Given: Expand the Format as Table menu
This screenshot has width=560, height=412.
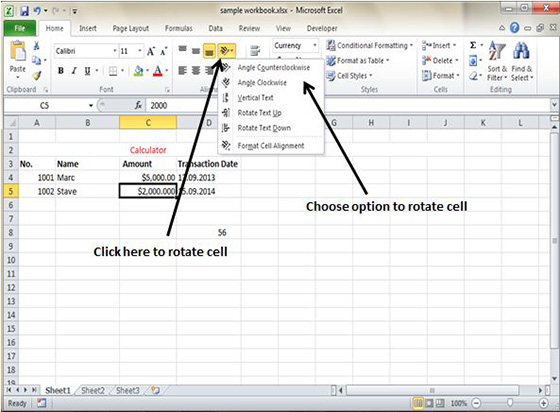Looking at the screenshot, I should [x=358, y=60].
